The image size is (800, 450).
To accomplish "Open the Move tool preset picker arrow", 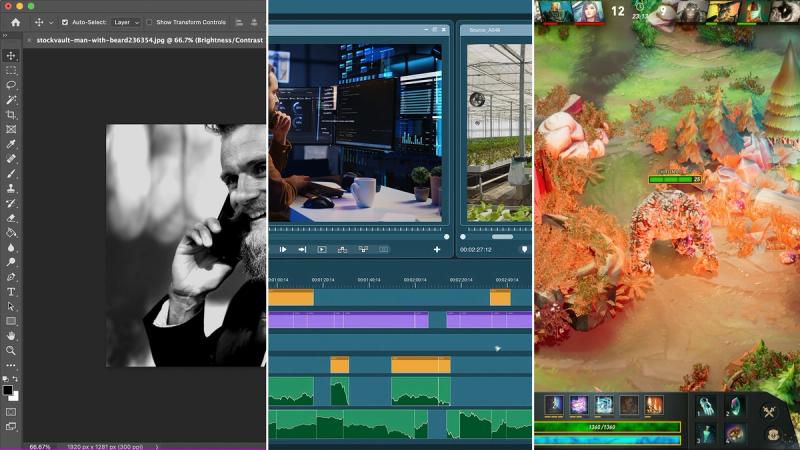I will [x=51, y=23].
